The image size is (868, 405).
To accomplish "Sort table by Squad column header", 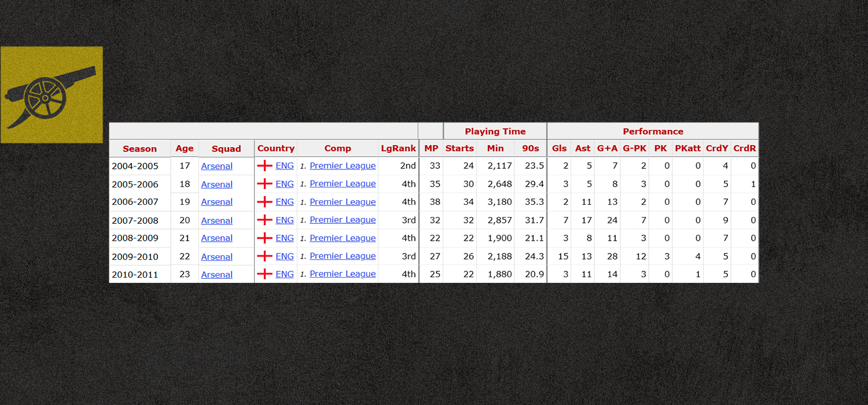I will point(226,149).
